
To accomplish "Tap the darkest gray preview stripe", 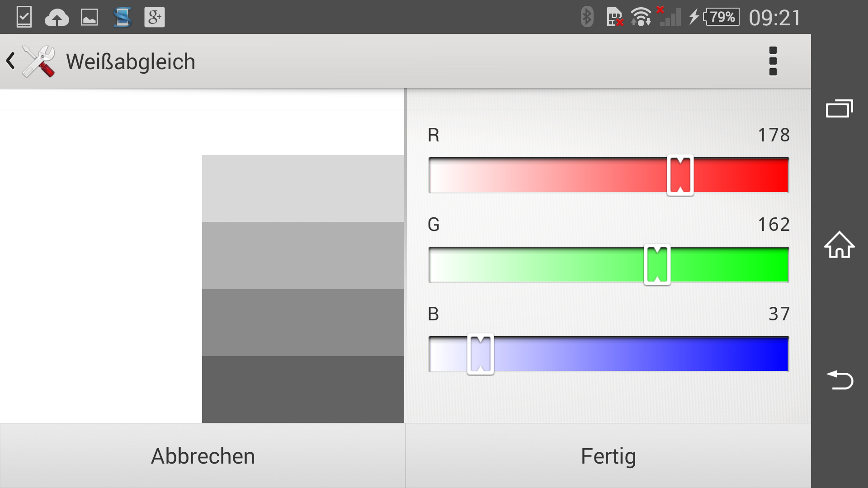I will click(303, 389).
